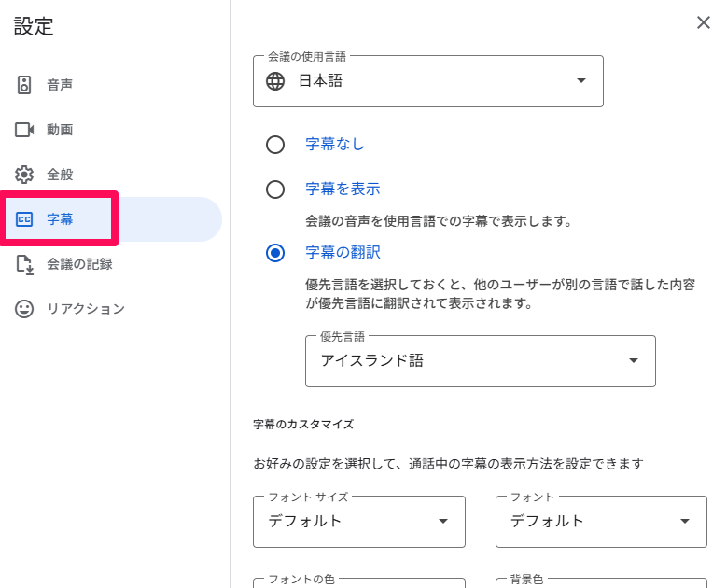
Task: Go to the 全般 settings tab
Action: [111, 175]
